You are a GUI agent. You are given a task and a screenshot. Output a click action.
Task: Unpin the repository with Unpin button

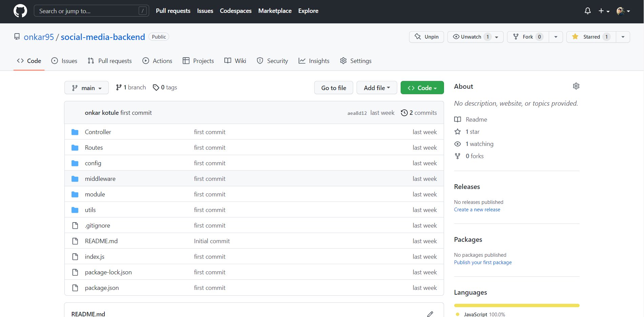(426, 37)
